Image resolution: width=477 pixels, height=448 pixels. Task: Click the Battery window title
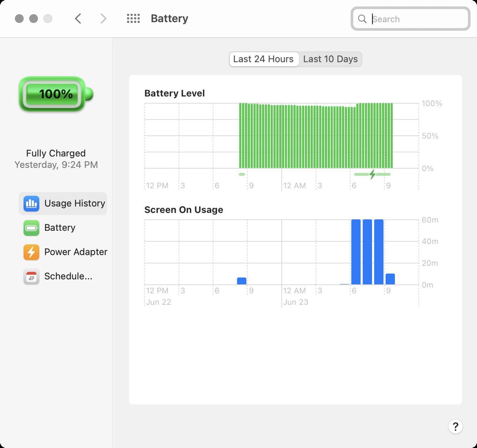169,18
